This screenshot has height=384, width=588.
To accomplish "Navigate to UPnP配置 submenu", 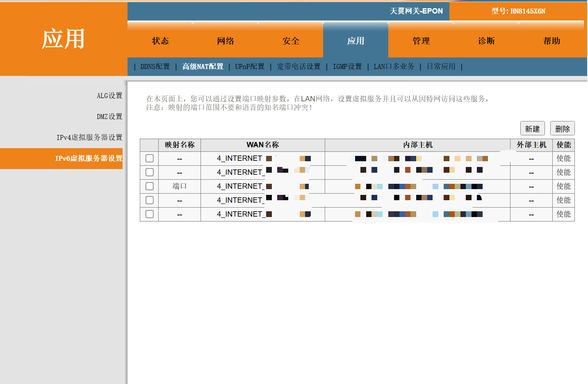I will click(x=250, y=66).
